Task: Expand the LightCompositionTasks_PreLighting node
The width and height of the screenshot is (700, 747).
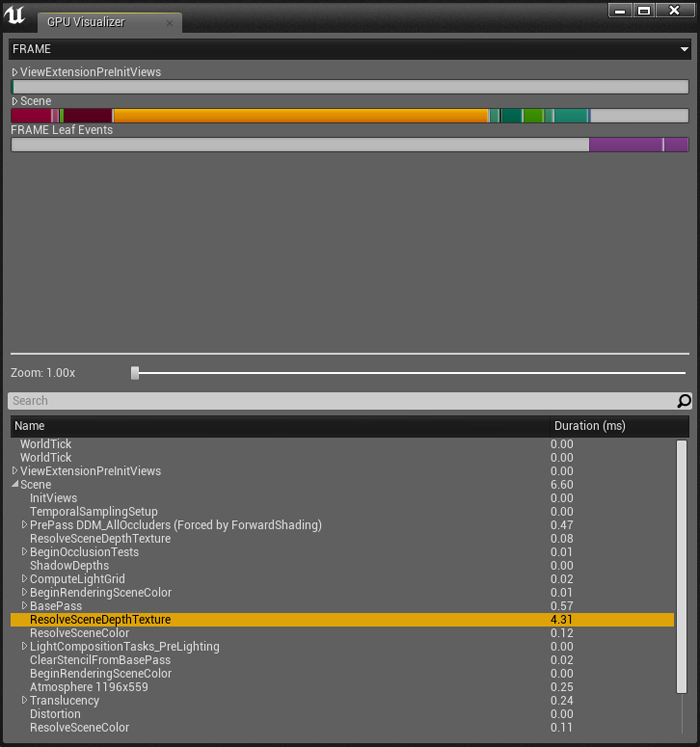Action: point(24,646)
